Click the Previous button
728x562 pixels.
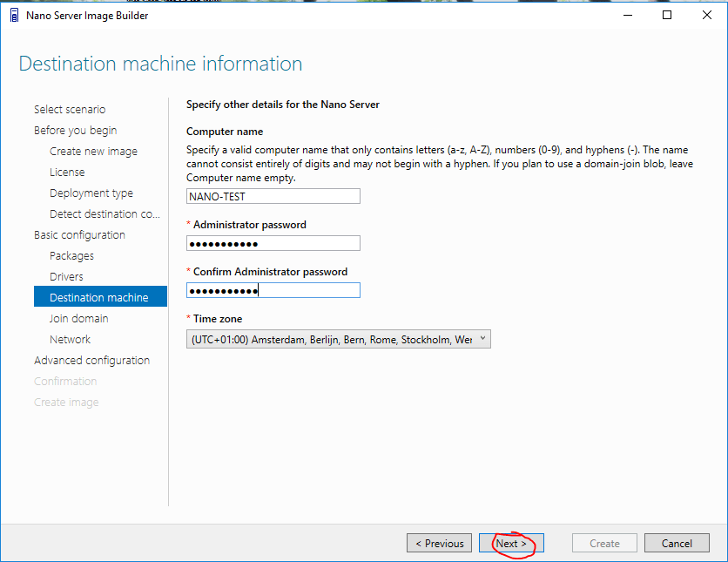click(439, 544)
